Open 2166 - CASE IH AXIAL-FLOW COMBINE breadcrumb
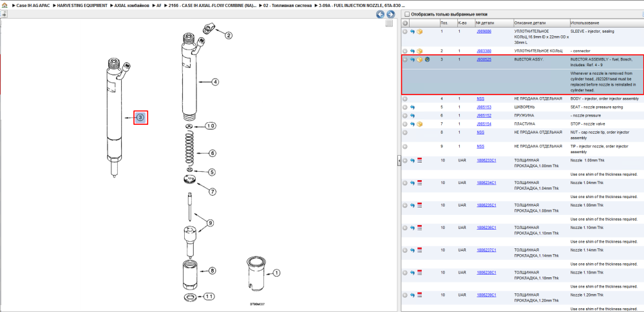644x312 pixels. [x=213, y=6]
